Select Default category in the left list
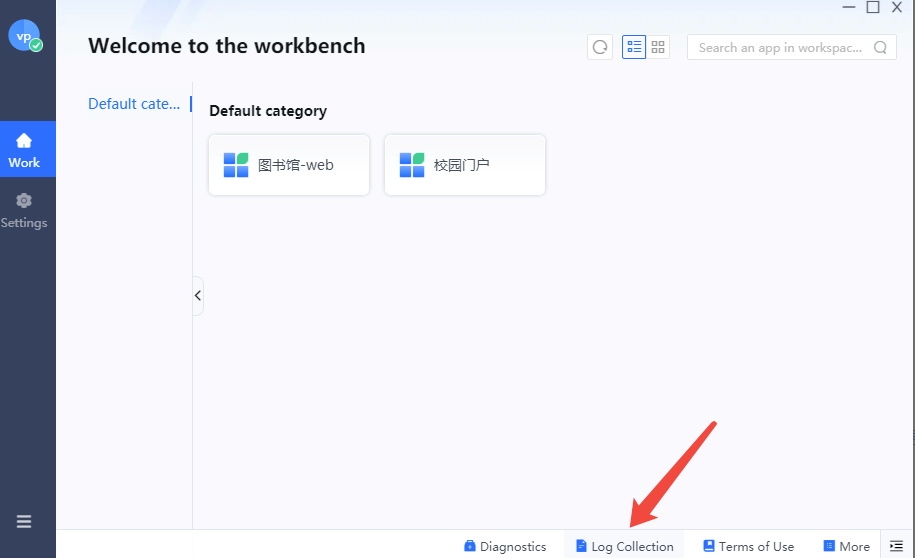The width and height of the screenshot is (915, 558). [134, 104]
